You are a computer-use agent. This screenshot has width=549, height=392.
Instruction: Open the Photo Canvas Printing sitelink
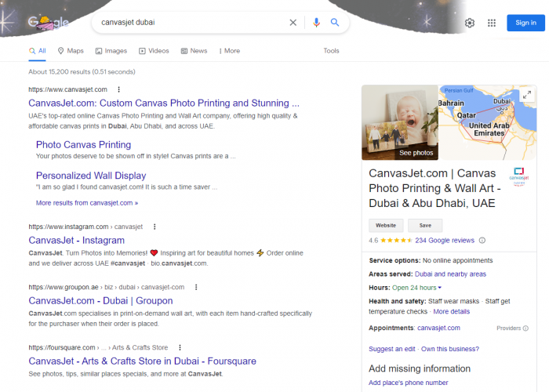(83, 145)
